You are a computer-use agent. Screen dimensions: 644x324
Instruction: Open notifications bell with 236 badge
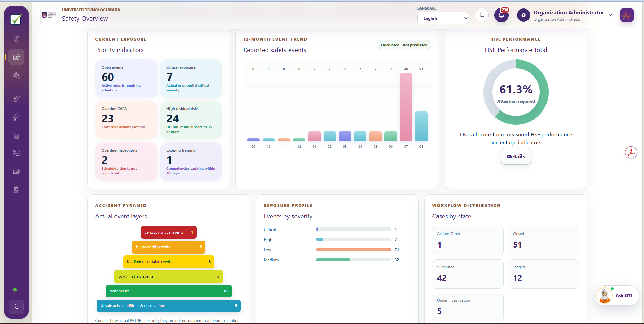(x=501, y=15)
